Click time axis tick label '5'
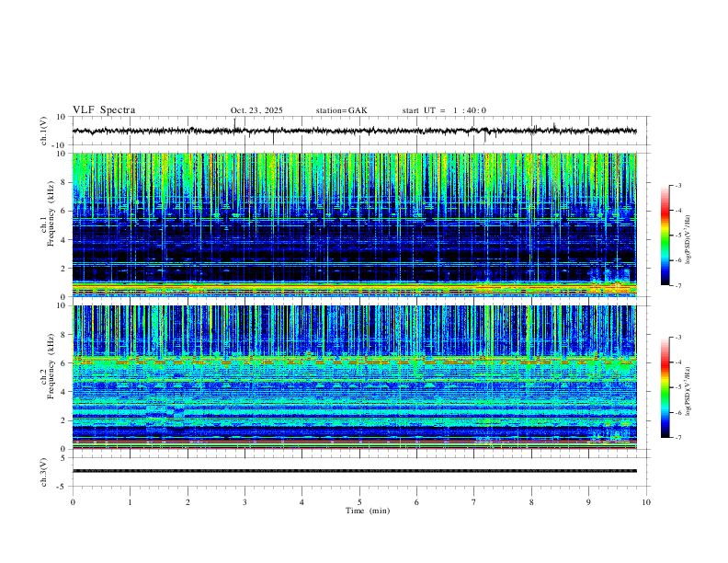Viewport: 728px width, 563px height. click(359, 502)
